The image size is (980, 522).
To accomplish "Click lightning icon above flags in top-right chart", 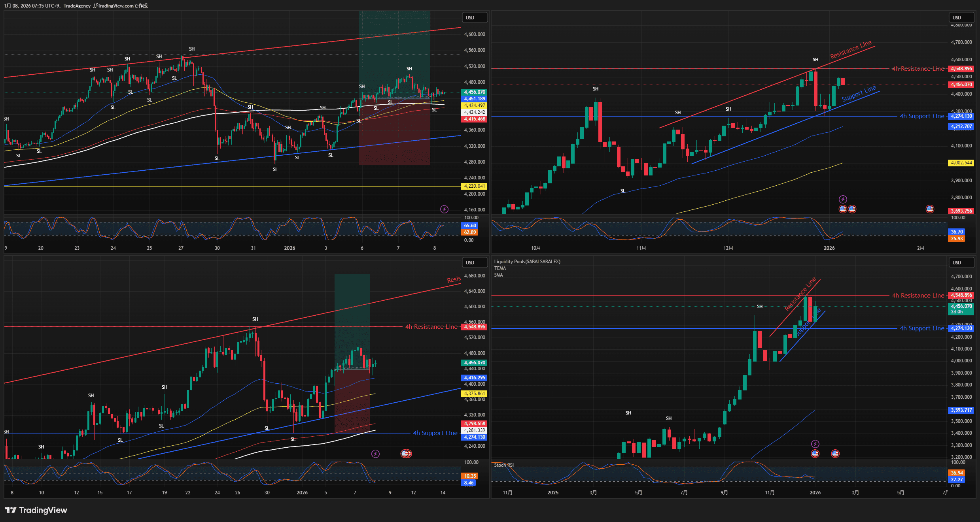I will 843,199.
